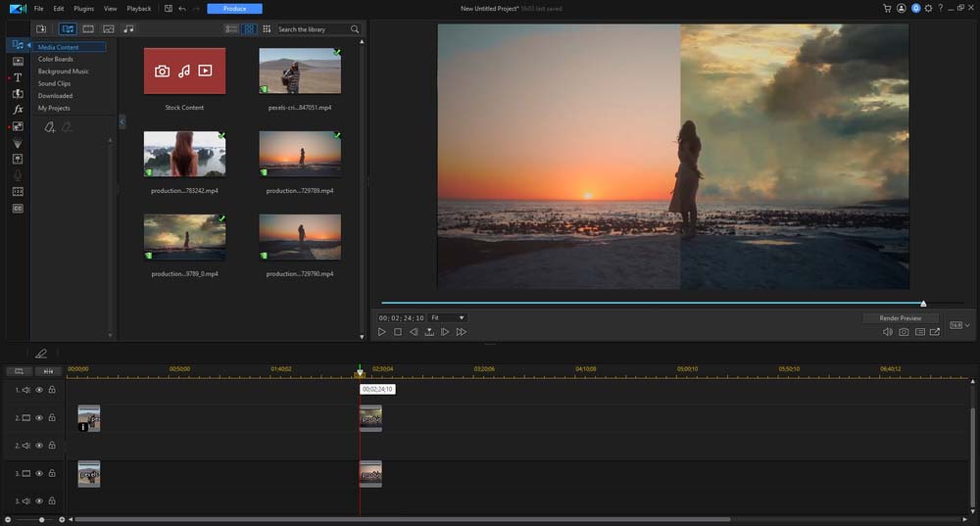Image resolution: width=980 pixels, height=526 pixels.
Task: Click the fit-timeline view button
Action: click(48, 371)
